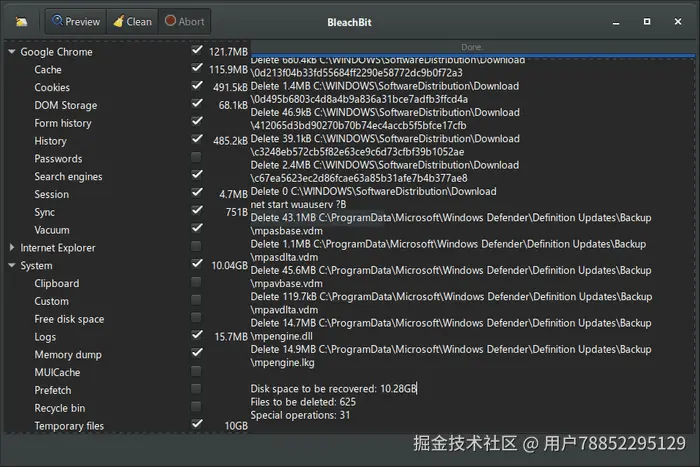
Task: Select the History tree item
Action: pos(50,141)
